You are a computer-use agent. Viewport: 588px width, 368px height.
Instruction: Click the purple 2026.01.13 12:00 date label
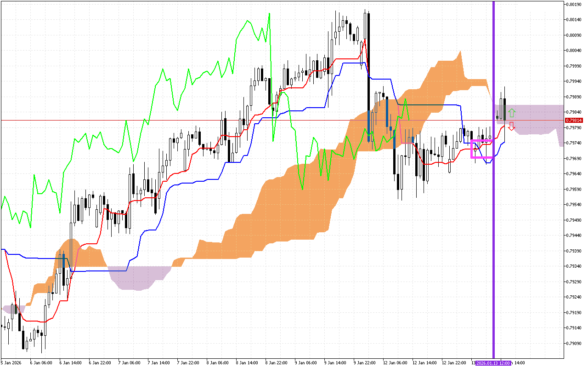(x=493, y=363)
